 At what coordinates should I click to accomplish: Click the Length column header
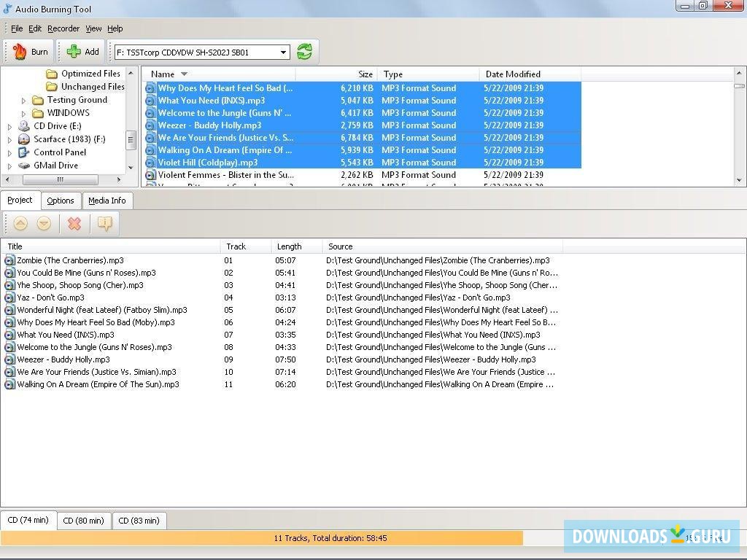pos(297,246)
